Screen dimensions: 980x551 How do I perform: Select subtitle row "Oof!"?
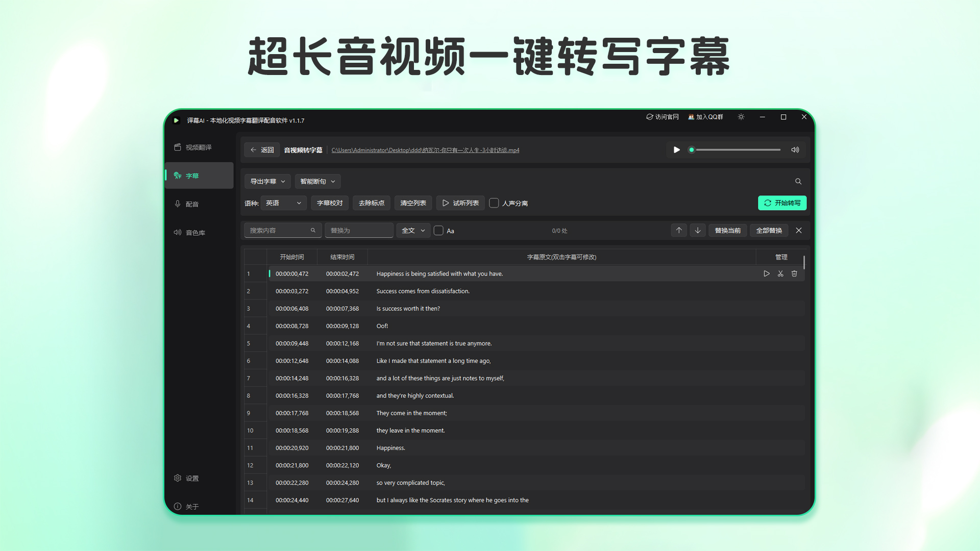point(524,326)
